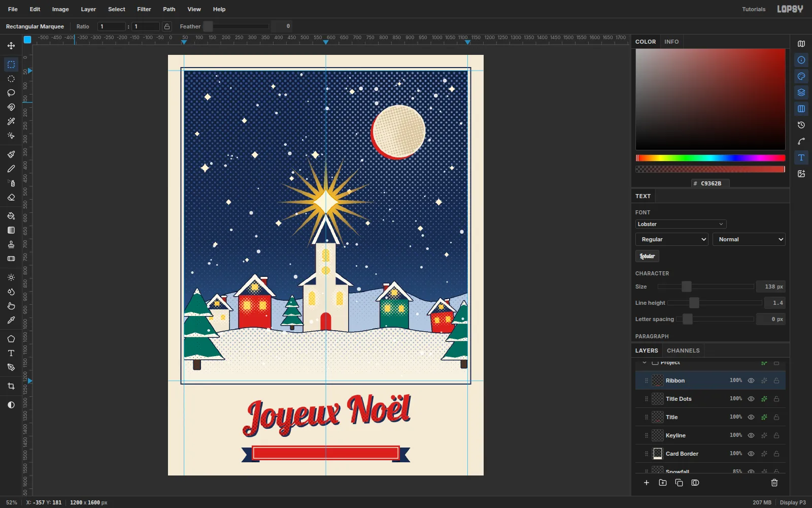
Task: Select the Dodge brightness tool
Action: (11, 277)
